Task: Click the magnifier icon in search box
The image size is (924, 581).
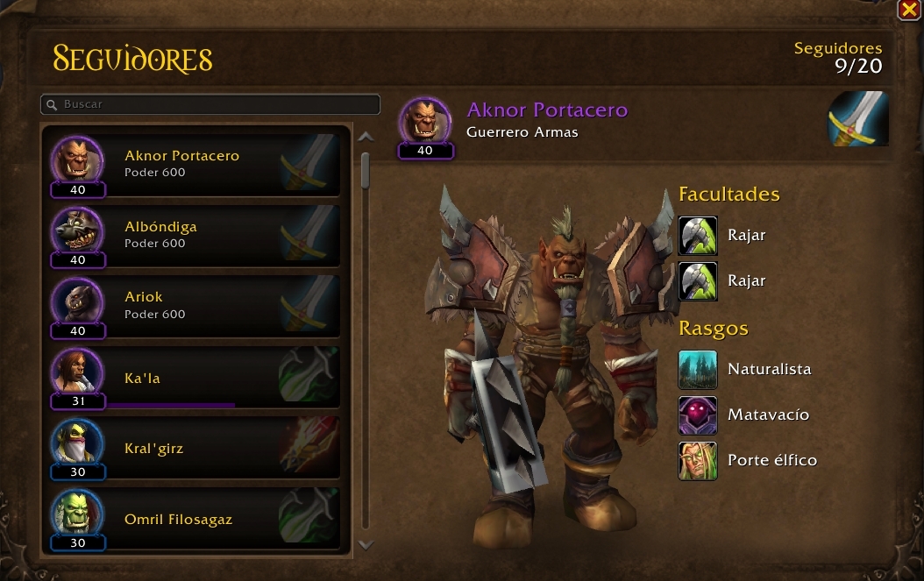Action: 52,105
